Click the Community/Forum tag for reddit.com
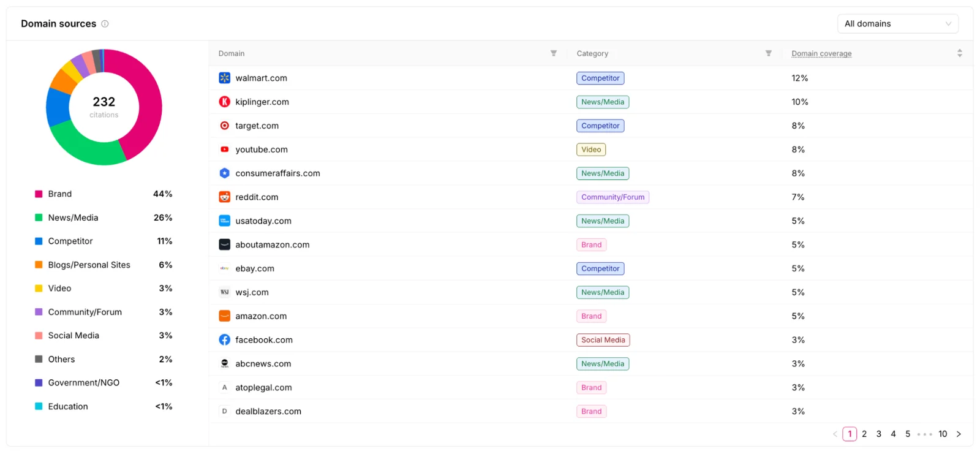The width and height of the screenshot is (980, 454). [x=612, y=197]
